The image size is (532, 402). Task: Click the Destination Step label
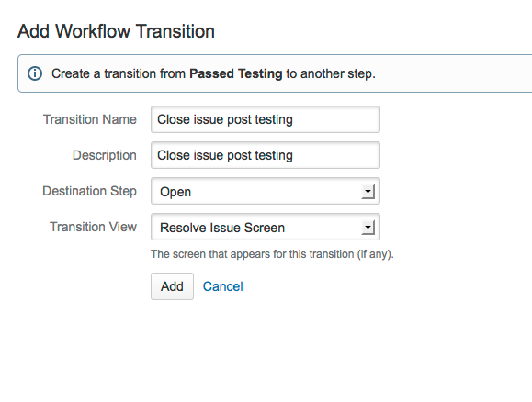89,191
